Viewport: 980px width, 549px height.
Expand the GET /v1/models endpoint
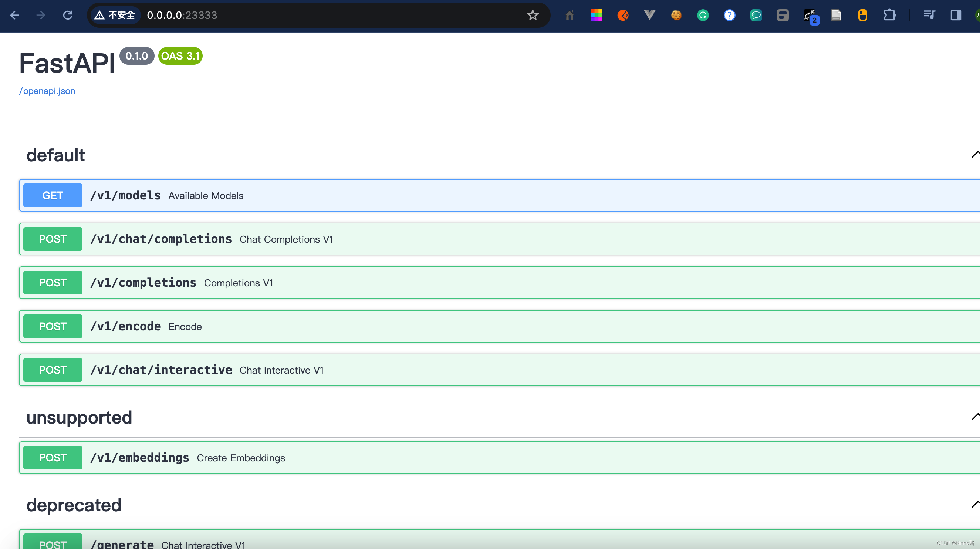point(500,195)
